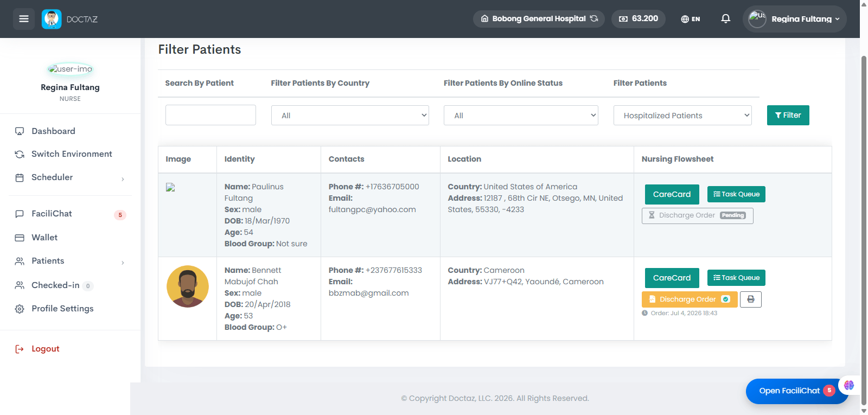Toggle the hamburger sidebar menu
Viewport: 868px width, 415px height.
click(x=23, y=19)
